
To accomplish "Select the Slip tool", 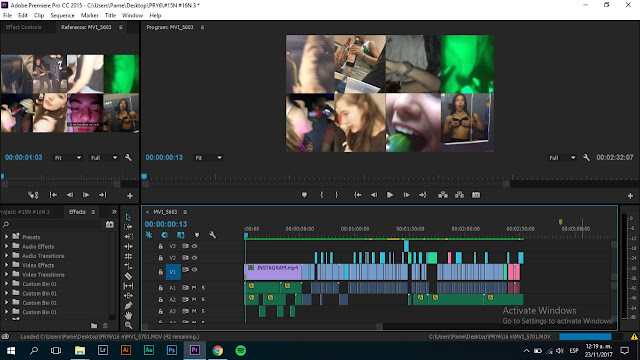I will coord(128,286).
